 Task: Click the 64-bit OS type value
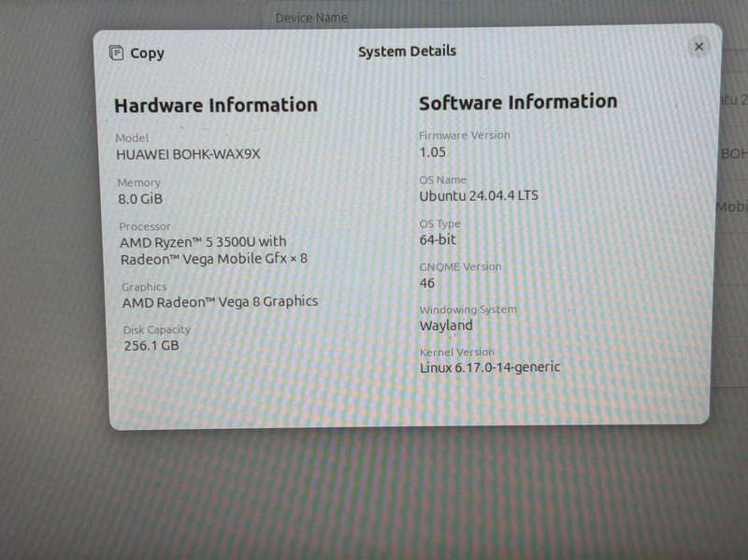(438, 240)
